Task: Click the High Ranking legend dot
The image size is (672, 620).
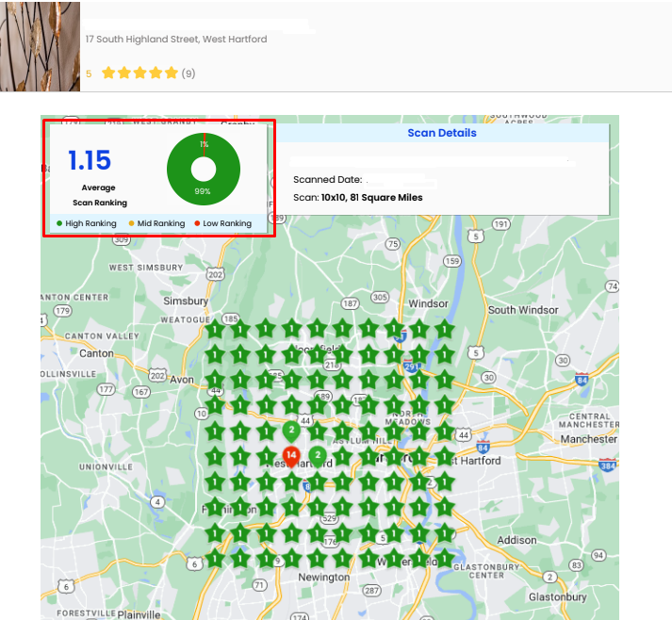Action: point(59,223)
